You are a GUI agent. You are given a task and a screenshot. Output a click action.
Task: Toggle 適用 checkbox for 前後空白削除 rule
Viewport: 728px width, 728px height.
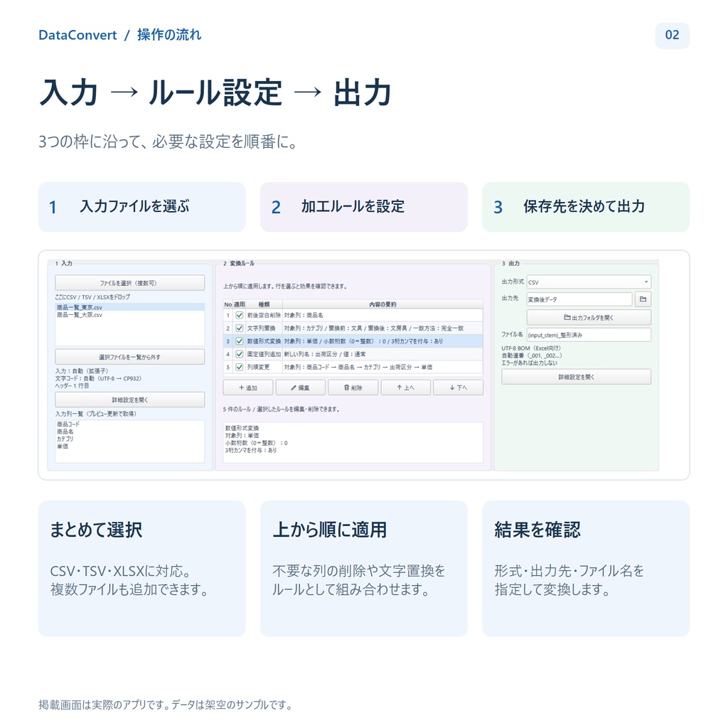click(240, 315)
